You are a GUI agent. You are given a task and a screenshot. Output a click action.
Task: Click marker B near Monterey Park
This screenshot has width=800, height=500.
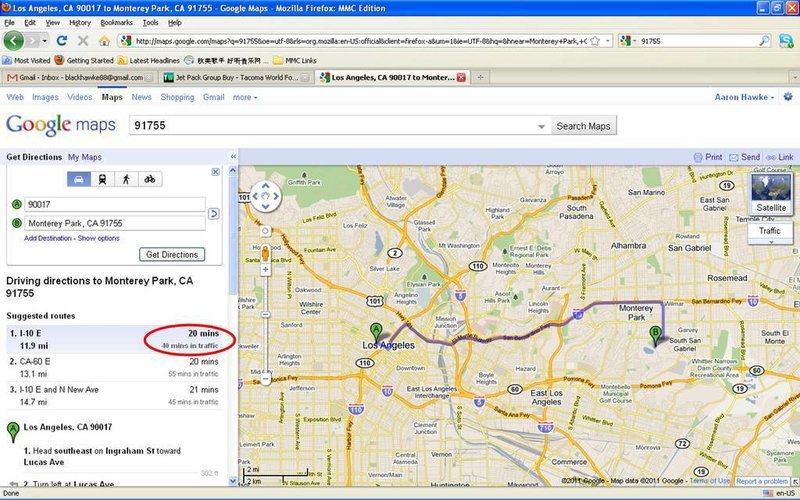tap(655, 336)
